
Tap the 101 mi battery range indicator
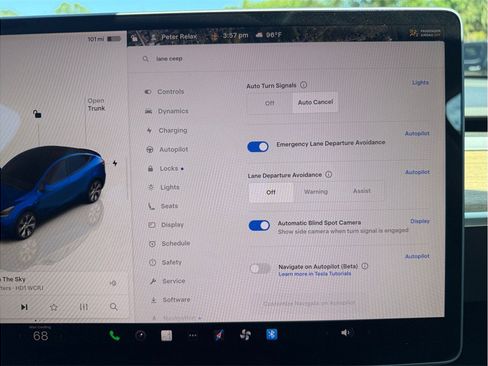pos(104,39)
